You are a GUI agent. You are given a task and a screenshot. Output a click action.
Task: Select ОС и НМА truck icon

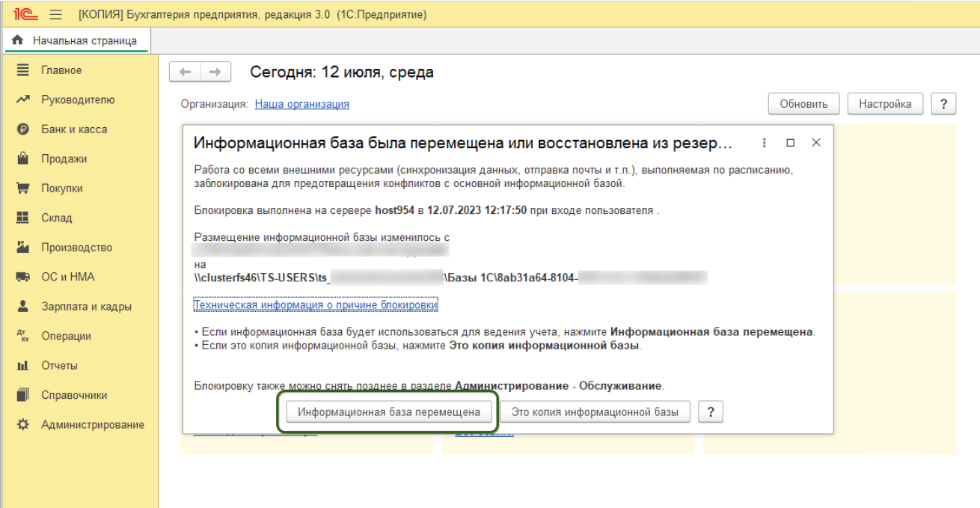(23, 277)
